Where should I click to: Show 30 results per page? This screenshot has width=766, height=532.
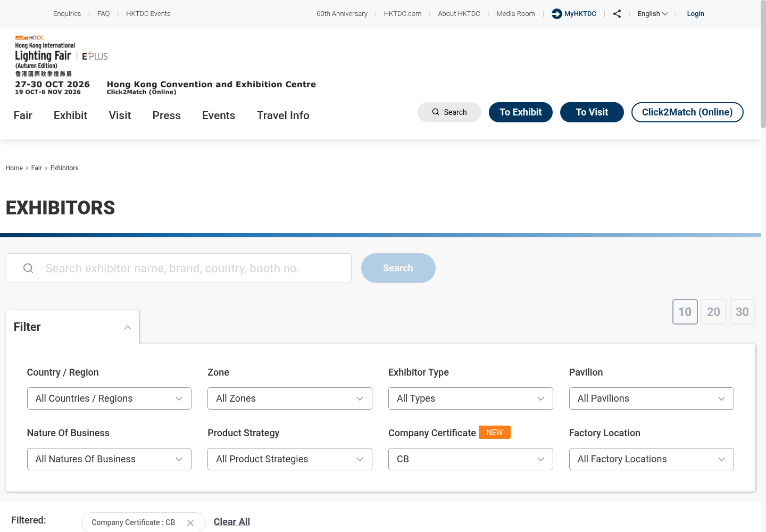pyautogui.click(x=743, y=312)
